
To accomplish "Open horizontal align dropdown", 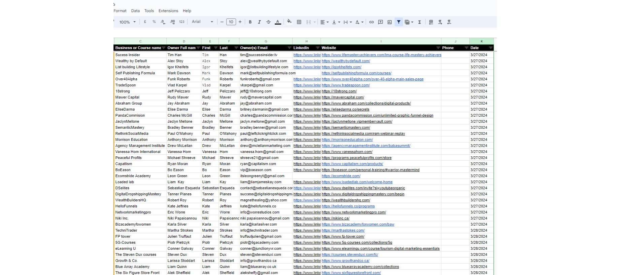I will [x=324, y=22].
